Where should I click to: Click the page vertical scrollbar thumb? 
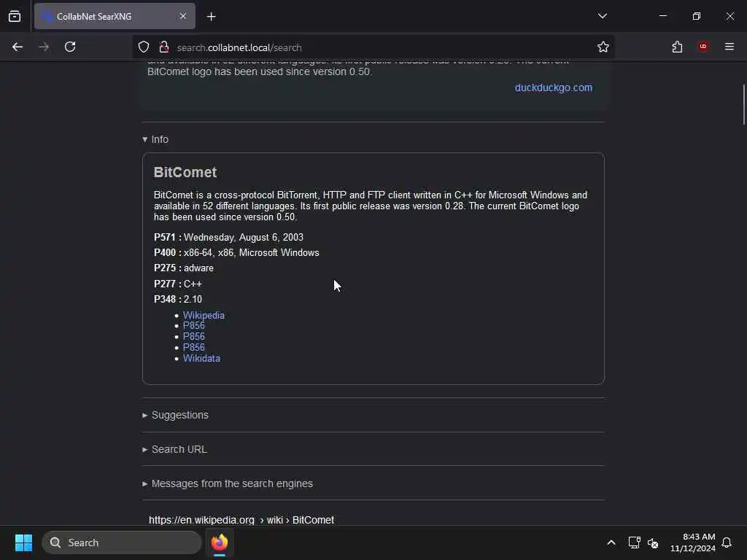point(744,104)
